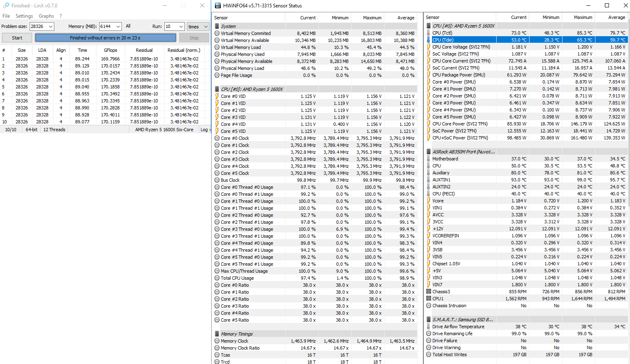Viewport: 630px width, 364px height.
Task: Click the 'Finished without errors' progress bar
Action: coord(105,38)
